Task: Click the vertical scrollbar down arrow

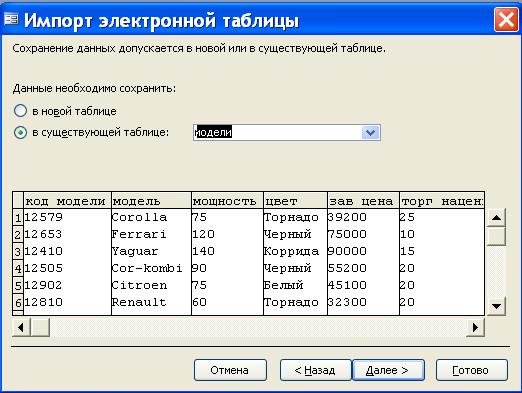Action: (496, 306)
